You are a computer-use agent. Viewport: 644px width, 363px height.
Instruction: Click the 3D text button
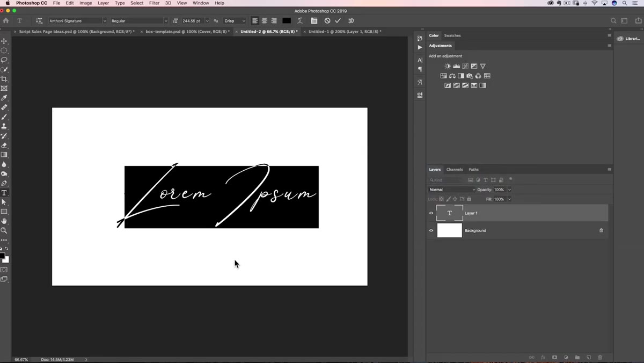pos(351,21)
